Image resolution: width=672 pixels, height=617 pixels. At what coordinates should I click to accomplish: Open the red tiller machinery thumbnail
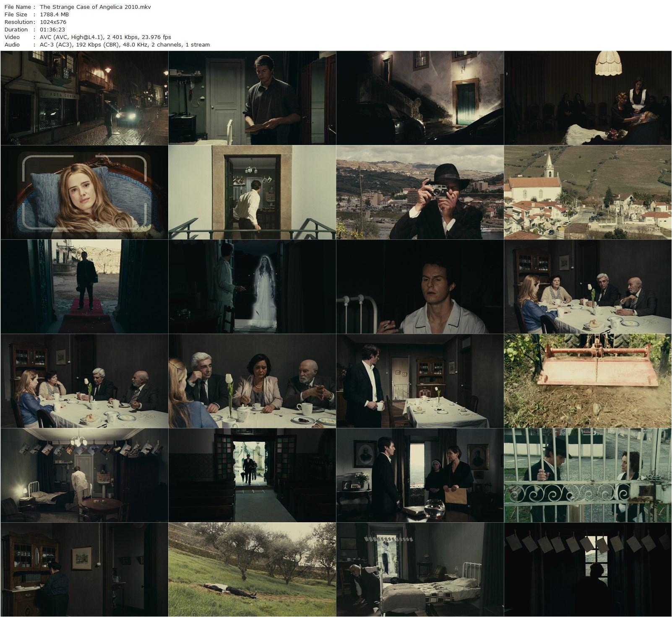point(588,381)
